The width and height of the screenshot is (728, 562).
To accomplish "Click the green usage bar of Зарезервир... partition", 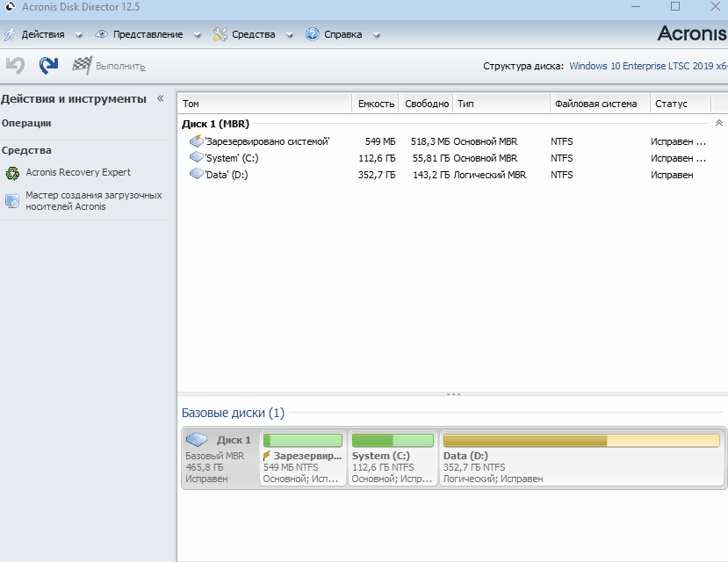I will click(x=303, y=440).
